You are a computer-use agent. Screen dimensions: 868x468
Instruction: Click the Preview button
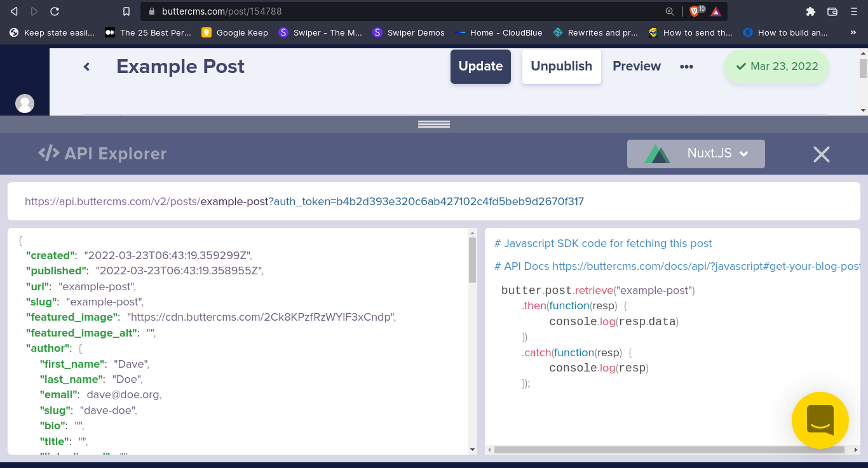(637, 66)
